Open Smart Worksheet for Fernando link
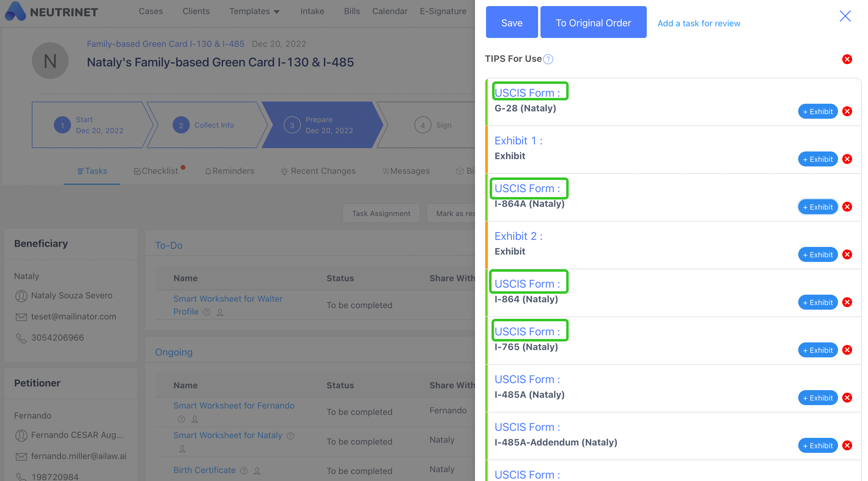This screenshot has height=481, width=868. (x=234, y=405)
